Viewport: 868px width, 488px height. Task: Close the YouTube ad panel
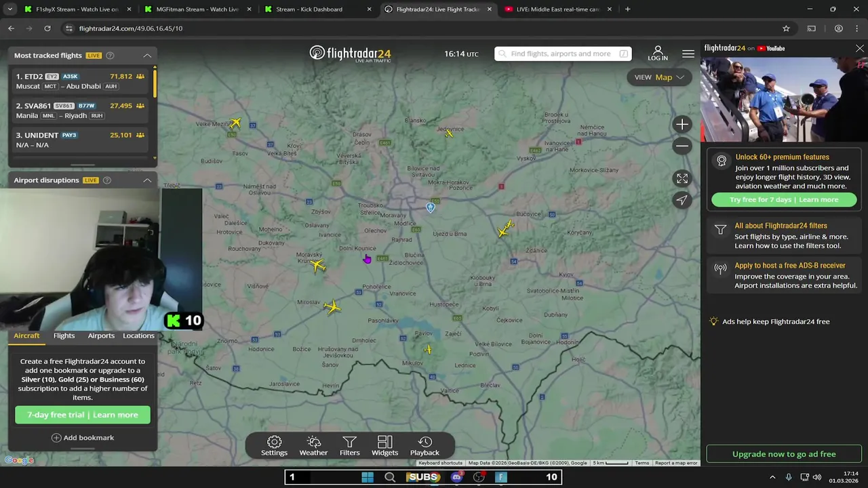coord(860,48)
